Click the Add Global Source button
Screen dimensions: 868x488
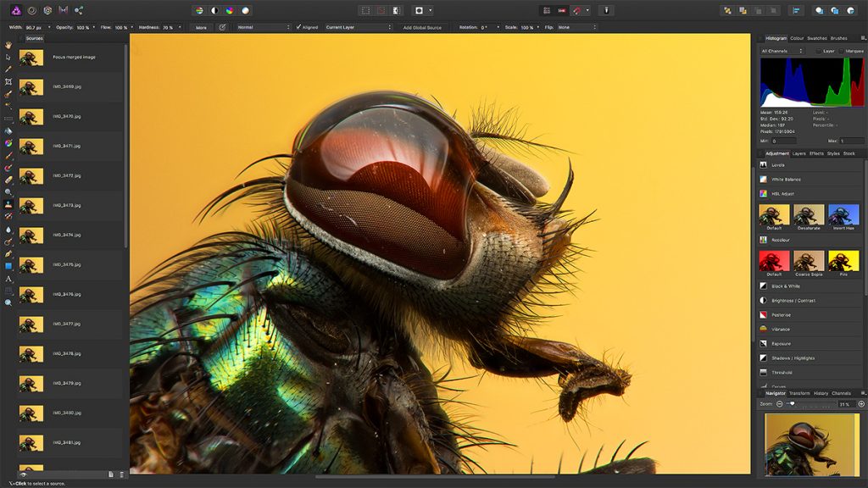click(421, 26)
